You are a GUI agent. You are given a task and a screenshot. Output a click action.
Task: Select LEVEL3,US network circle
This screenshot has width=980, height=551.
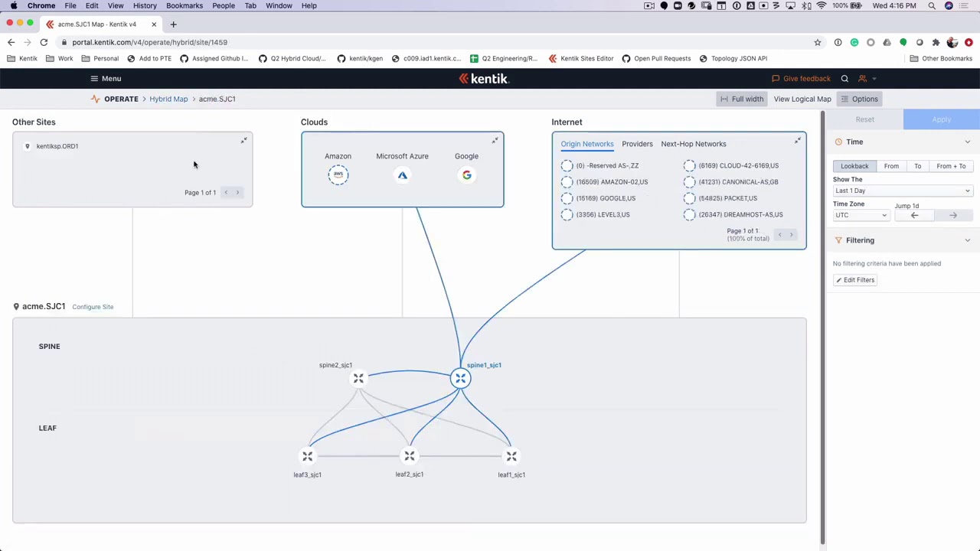tap(567, 215)
